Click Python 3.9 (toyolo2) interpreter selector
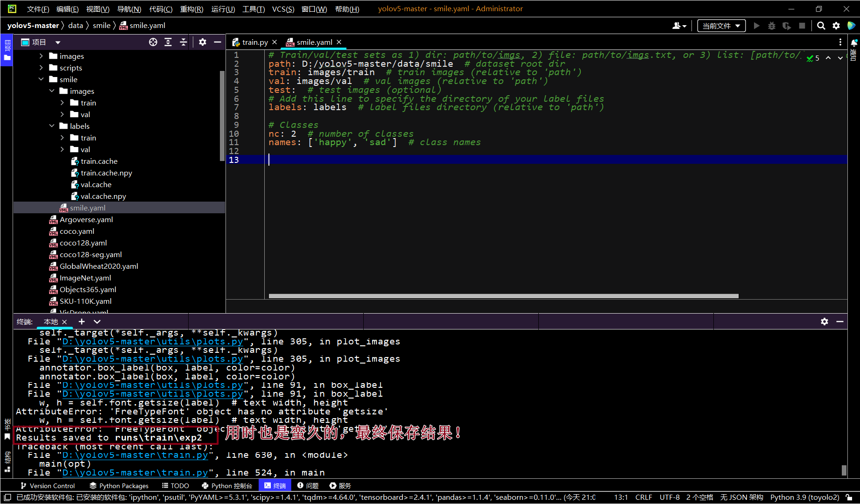 click(x=804, y=497)
